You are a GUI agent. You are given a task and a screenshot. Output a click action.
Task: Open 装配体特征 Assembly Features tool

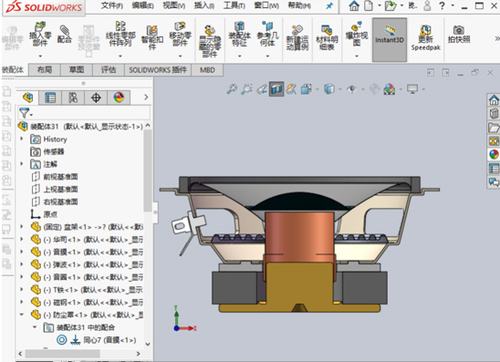239,34
